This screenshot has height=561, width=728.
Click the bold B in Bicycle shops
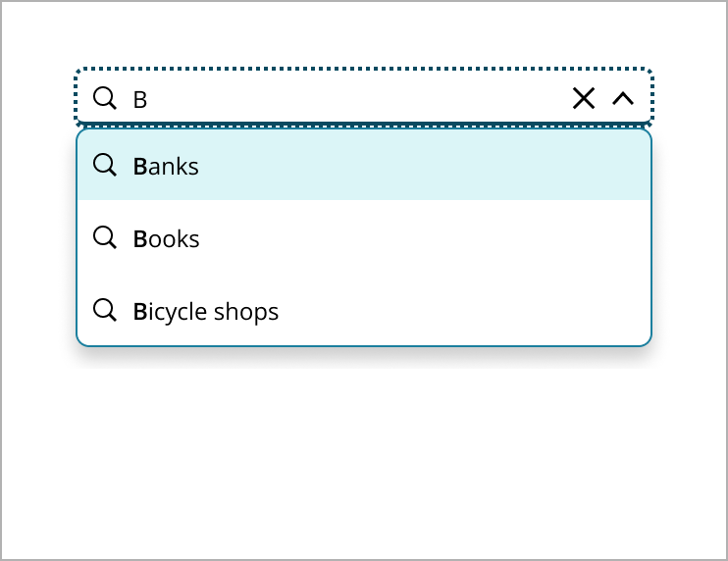[139, 312]
